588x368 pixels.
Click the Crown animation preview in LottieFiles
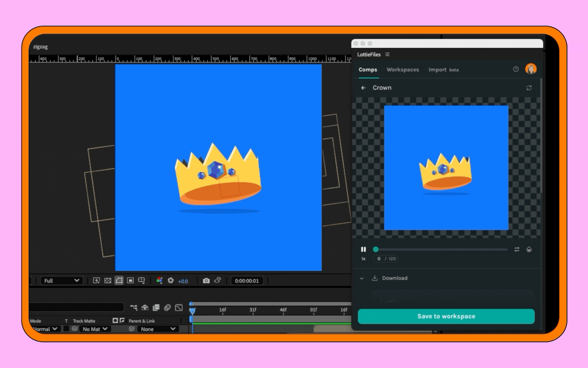click(446, 168)
